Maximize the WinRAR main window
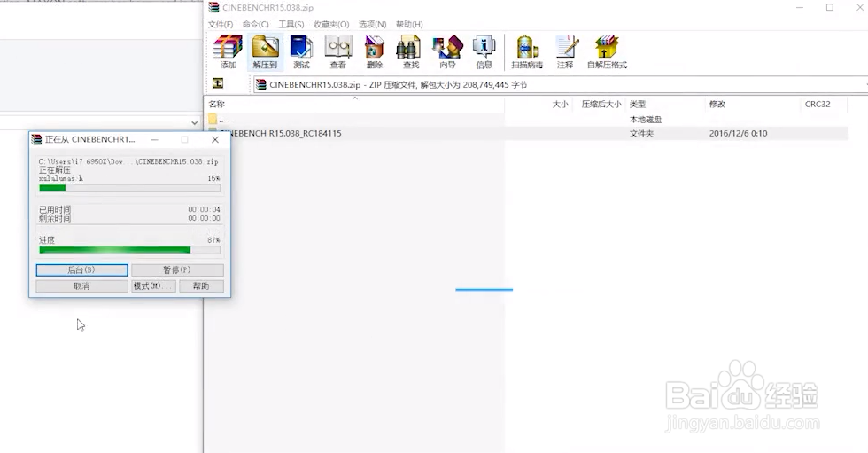The image size is (868, 453). click(829, 7)
